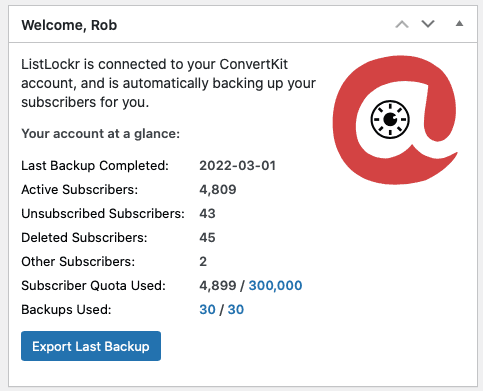The height and width of the screenshot is (391, 483).
Task: Click the Subscriber Quota Used label
Action: pyautogui.click(x=94, y=286)
